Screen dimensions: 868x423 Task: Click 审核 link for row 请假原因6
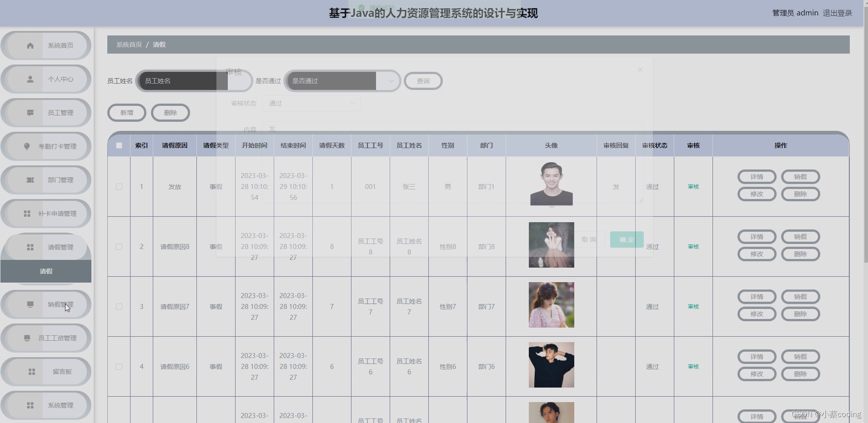click(x=693, y=367)
